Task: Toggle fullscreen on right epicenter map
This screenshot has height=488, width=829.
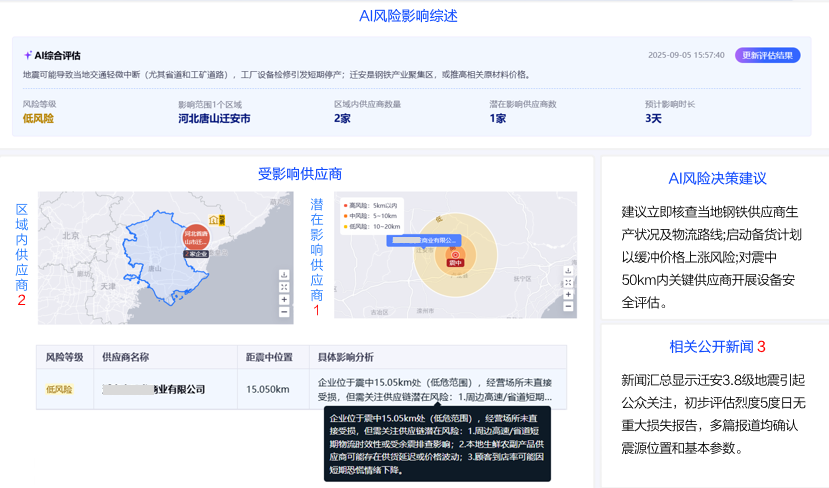Action: [x=567, y=284]
